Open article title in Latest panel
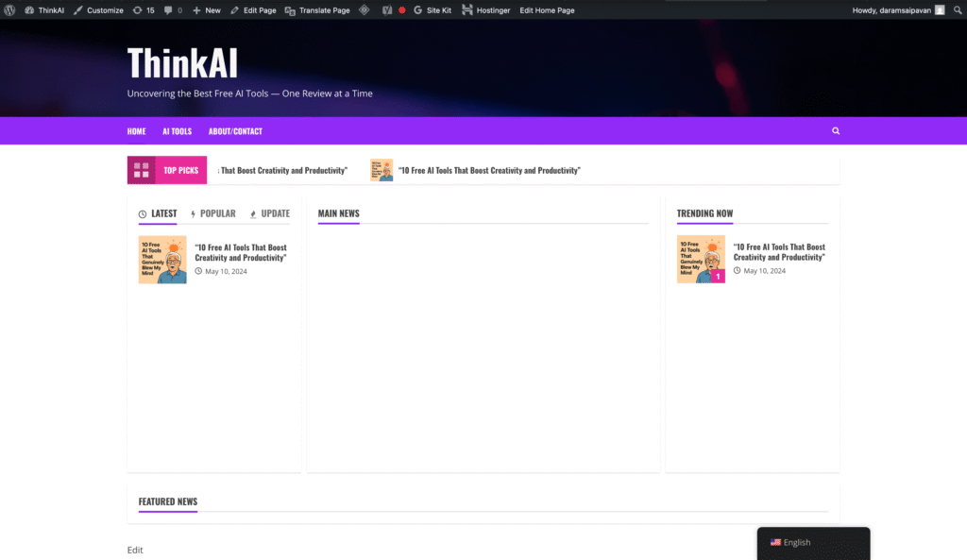Image resolution: width=967 pixels, height=560 pixels. pyautogui.click(x=241, y=252)
